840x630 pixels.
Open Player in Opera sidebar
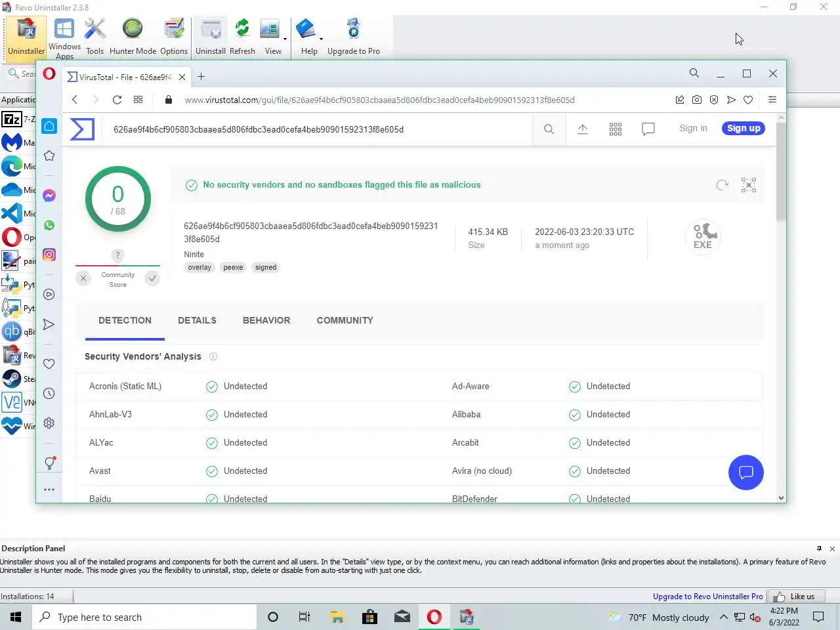49,295
